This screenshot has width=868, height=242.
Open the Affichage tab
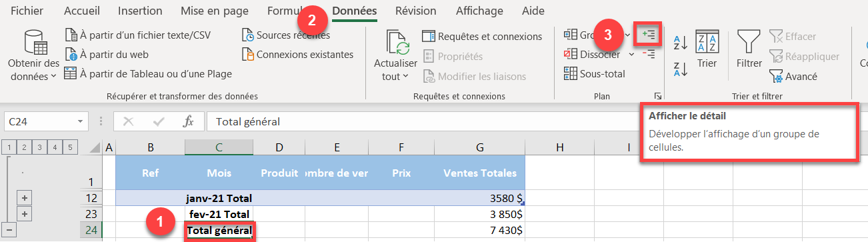point(479,11)
